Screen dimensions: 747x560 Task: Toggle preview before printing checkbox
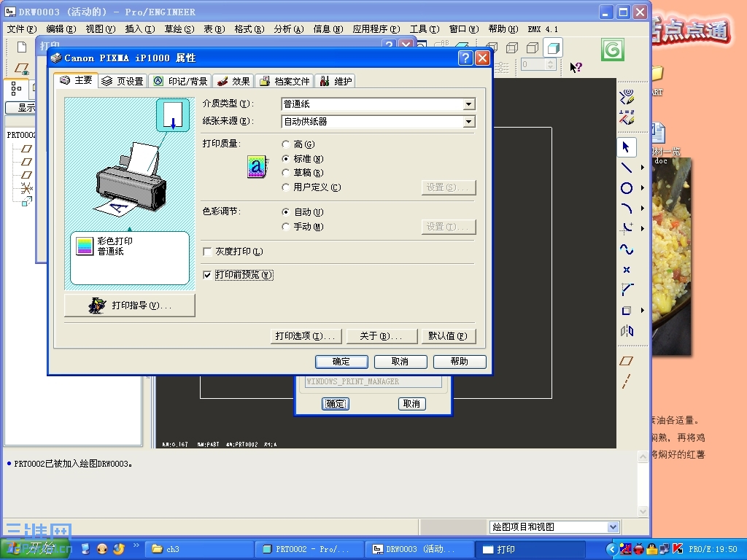[x=207, y=275]
